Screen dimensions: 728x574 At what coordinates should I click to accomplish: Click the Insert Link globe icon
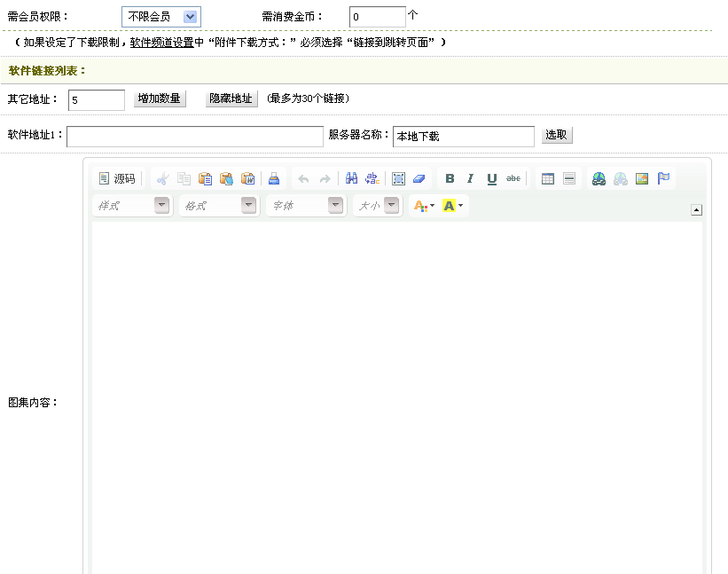click(599, 178)
